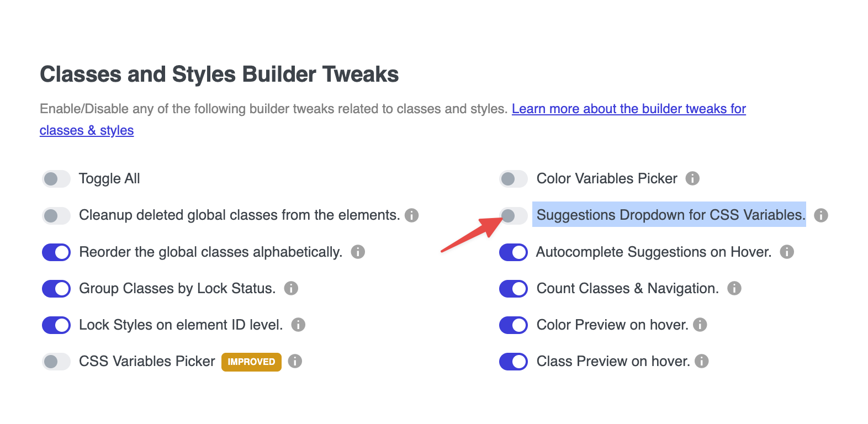The image size is (868, 424).
Task: Click info icon beside Color Variables Picker
Action: coord(692,178)
